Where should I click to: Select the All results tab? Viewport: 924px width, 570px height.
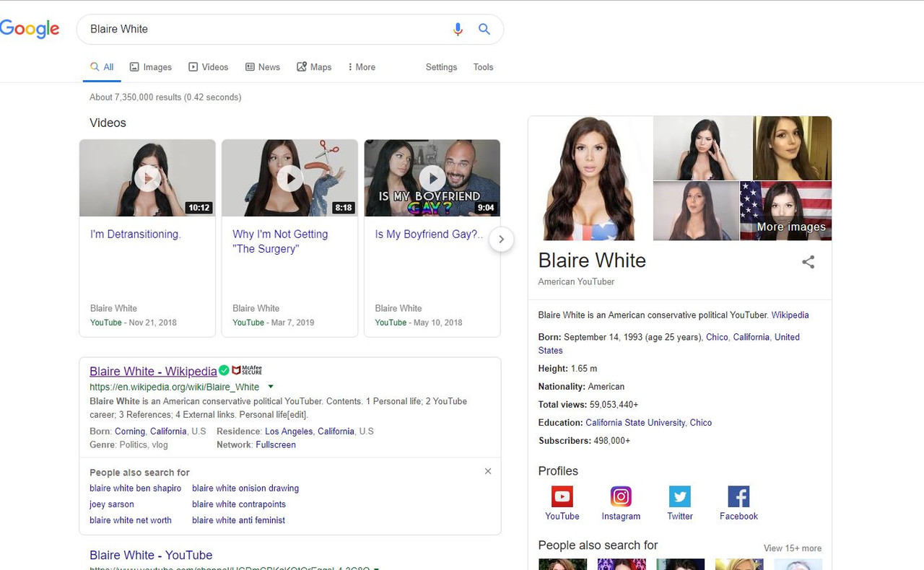click(x=102, y=67)
